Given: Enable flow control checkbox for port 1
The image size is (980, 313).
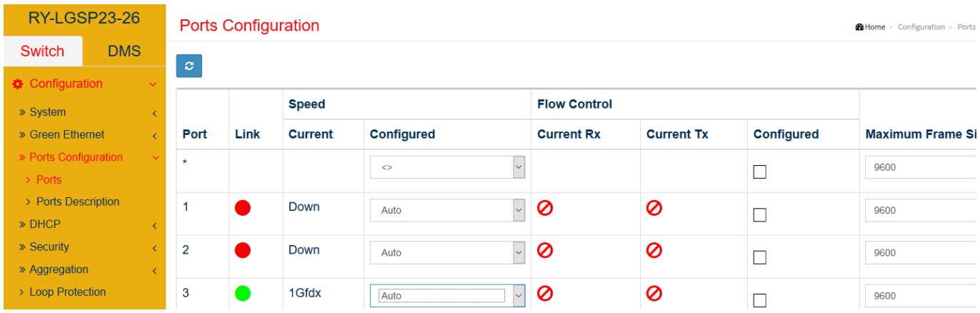Looking at the screenshot, I should [x=760, y=215].
